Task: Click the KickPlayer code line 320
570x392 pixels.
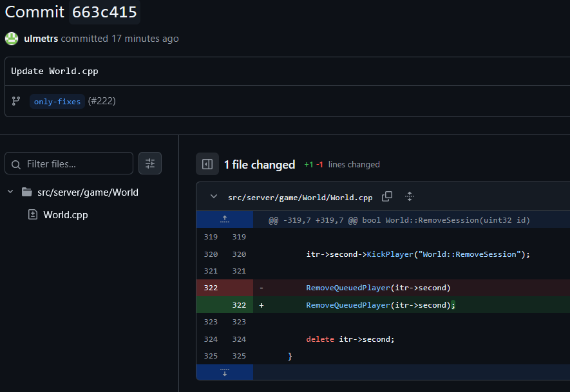Action: [x=418, y=254]
